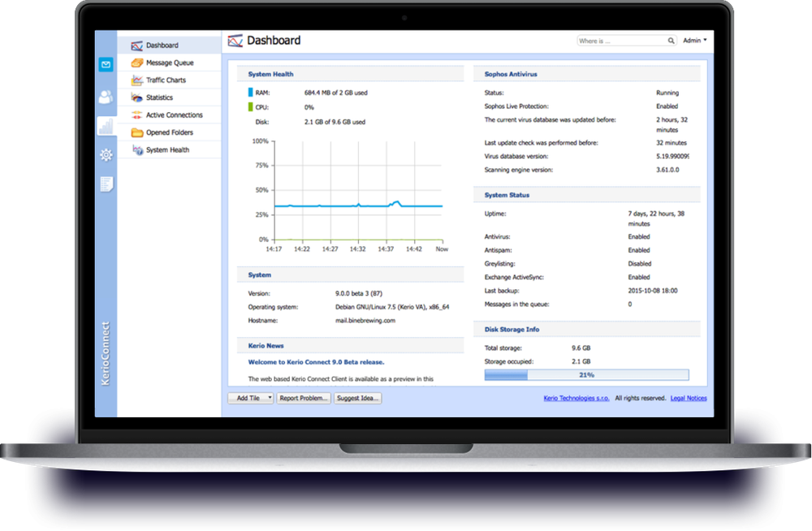This screenshot has height=531, width=812.
Task: Click the Dashboard chart icon in sidebar
Action: pyautogui.click(x=136, y=45)
